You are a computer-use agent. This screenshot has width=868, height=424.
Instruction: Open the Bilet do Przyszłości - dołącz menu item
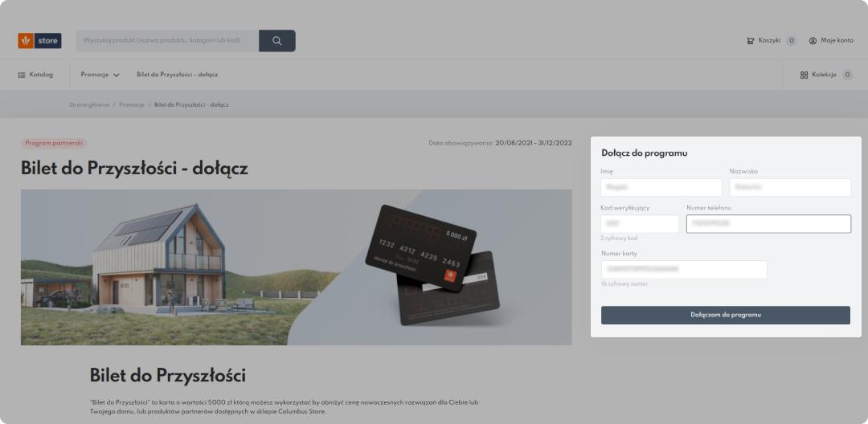click(x=177, y=75)
